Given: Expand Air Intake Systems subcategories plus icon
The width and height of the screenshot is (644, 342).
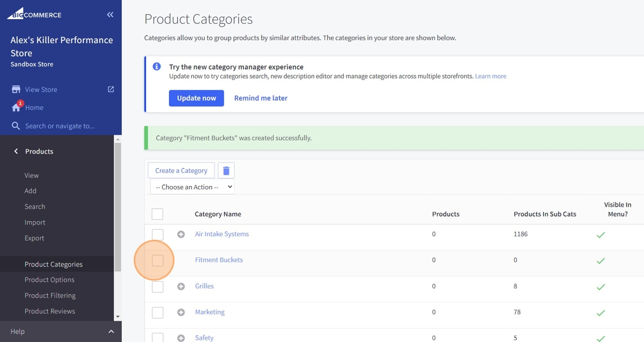Looking at the screenshot, I should (181, 234).
